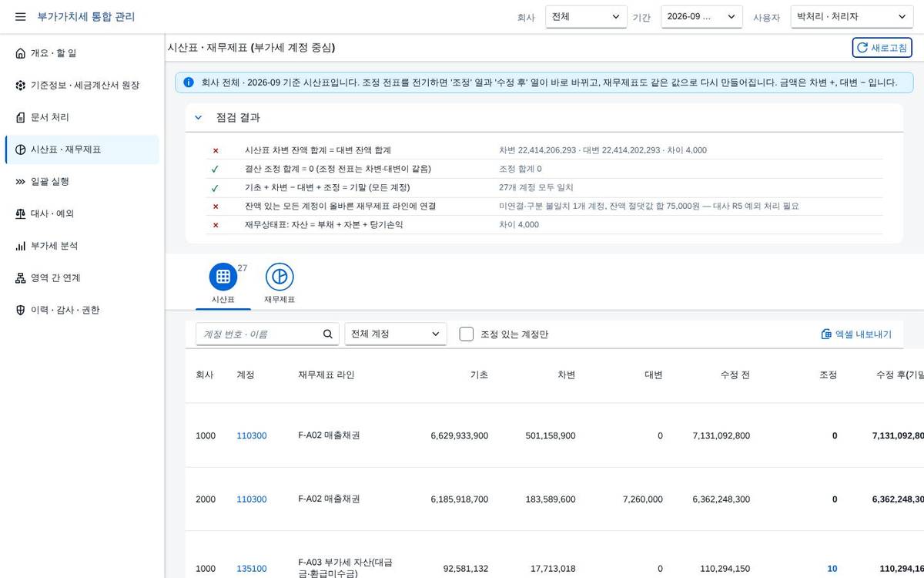The height and width of the screenshot is (578, 924).
Task: Open account link 135100
Action: point(252,569)
